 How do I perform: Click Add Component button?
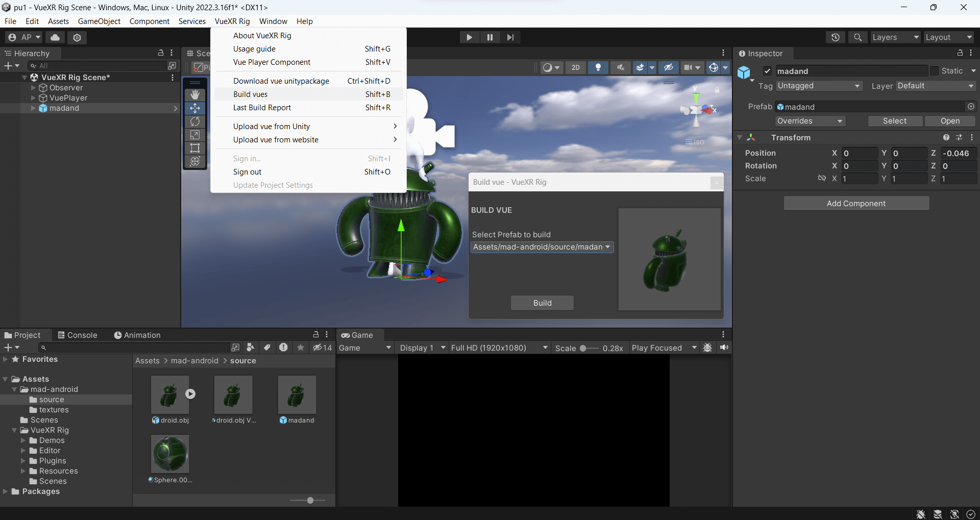coord(856,204)
